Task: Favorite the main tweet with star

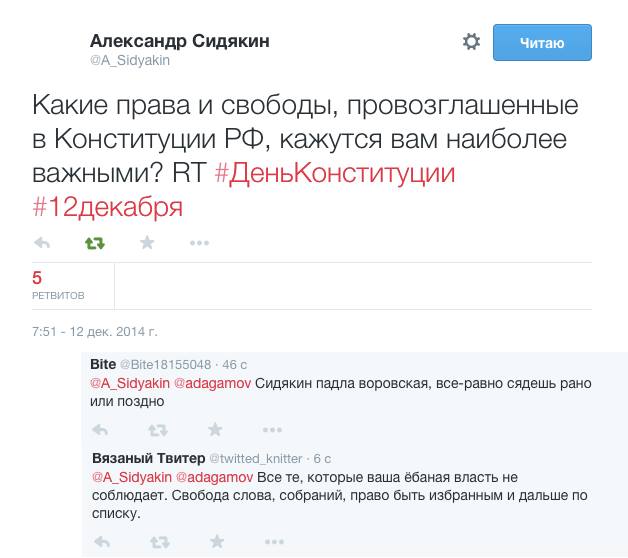Action: pos(147,242)
